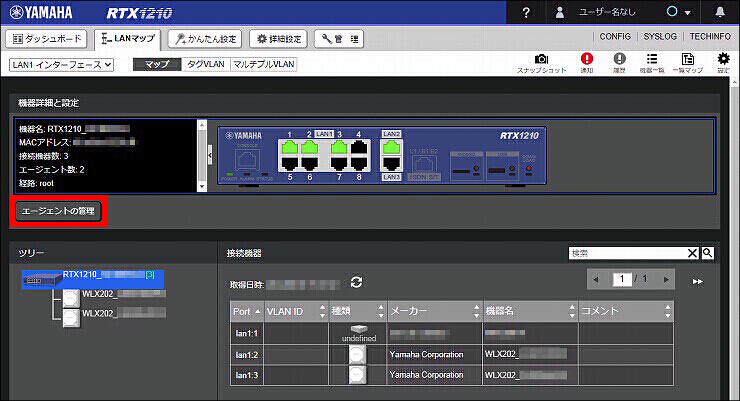Click the page number input field
This screenshot has height=401, width=740.
(622, 279)
